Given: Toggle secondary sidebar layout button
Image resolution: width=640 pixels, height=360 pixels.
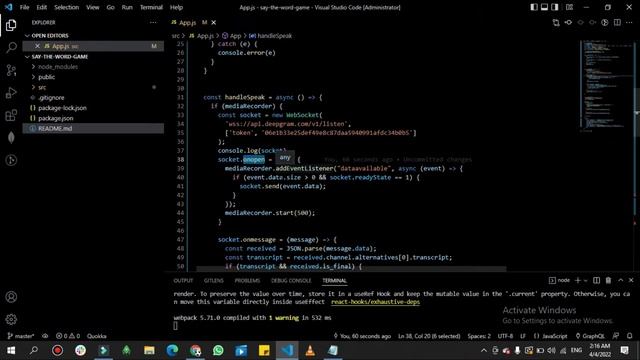Looking at the screenshot, I should click(555, 7).
